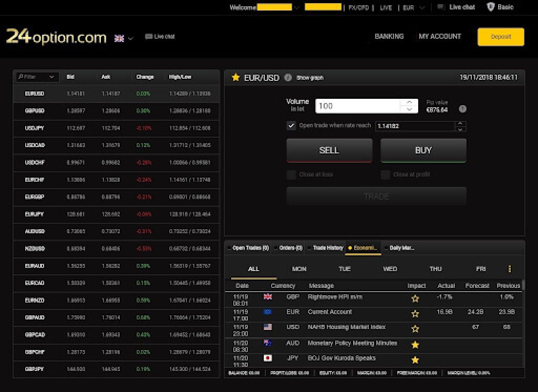Screen dimensions: 538x392
Task: Click the impact star for BOJ Gov Kuroda Speaks
Action: click(x=415, y=360)
